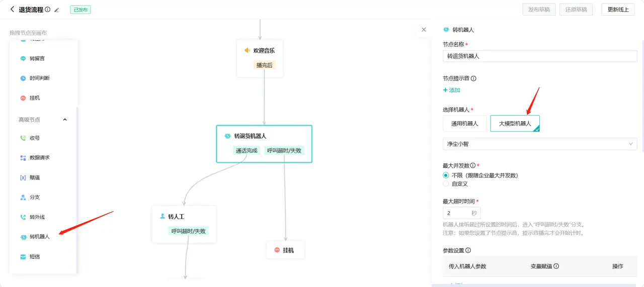
Task: Click the 传入机器人参数 column header
Action: (467, 266)
